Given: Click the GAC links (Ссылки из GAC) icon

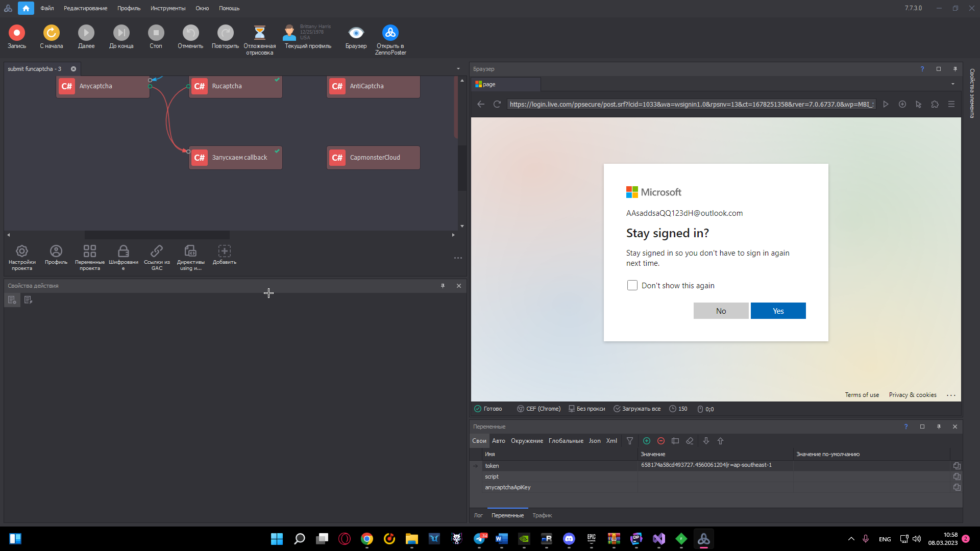Looking at the screenshot, I should [x=157, y=251].
